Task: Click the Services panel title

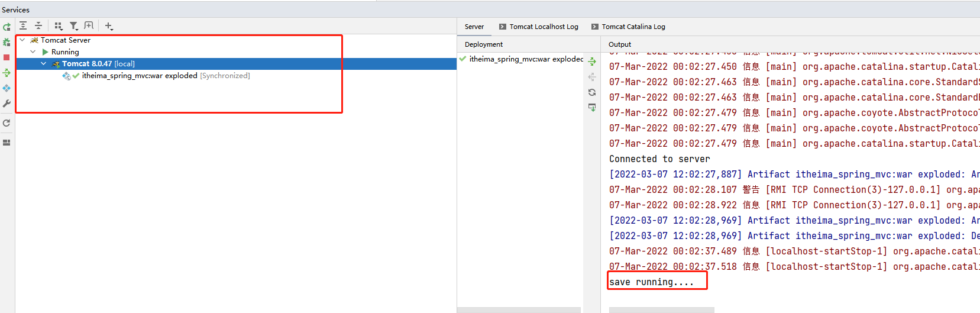Action: point(16,10)
